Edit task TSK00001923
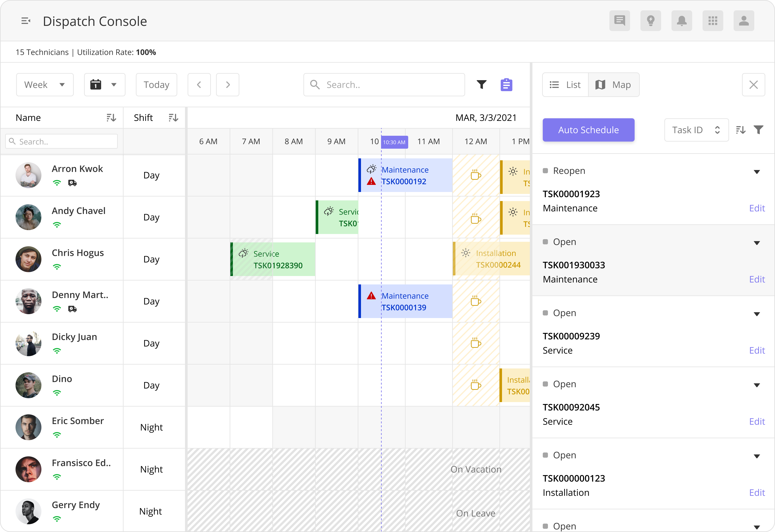775x532 pixels. [x=757, y=208]
